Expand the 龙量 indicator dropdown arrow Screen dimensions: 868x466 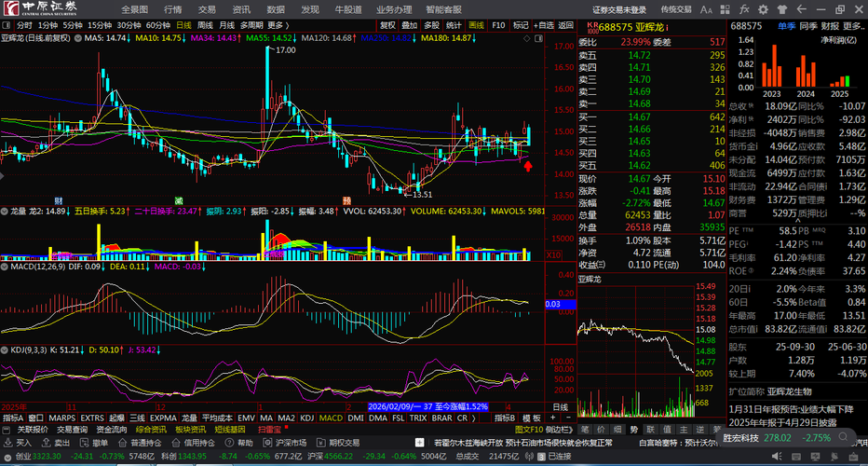tap(5, 212)
